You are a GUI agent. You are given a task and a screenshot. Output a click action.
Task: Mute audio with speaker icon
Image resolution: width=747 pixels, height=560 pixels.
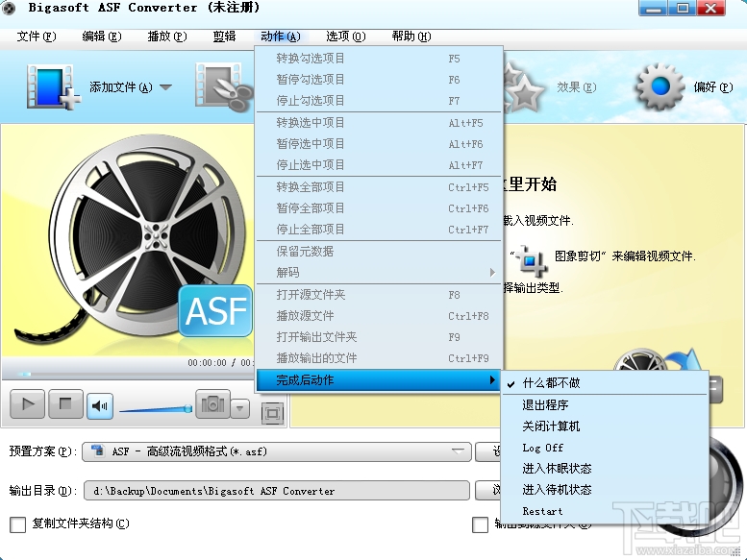click(100, 406)
